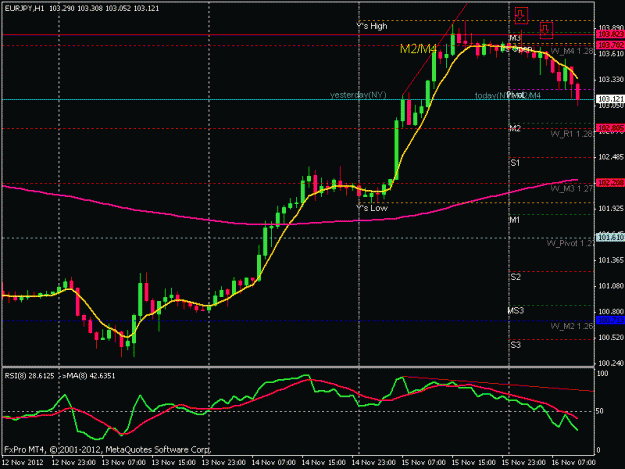Click the 100.520 price scale value

(611, 338)
